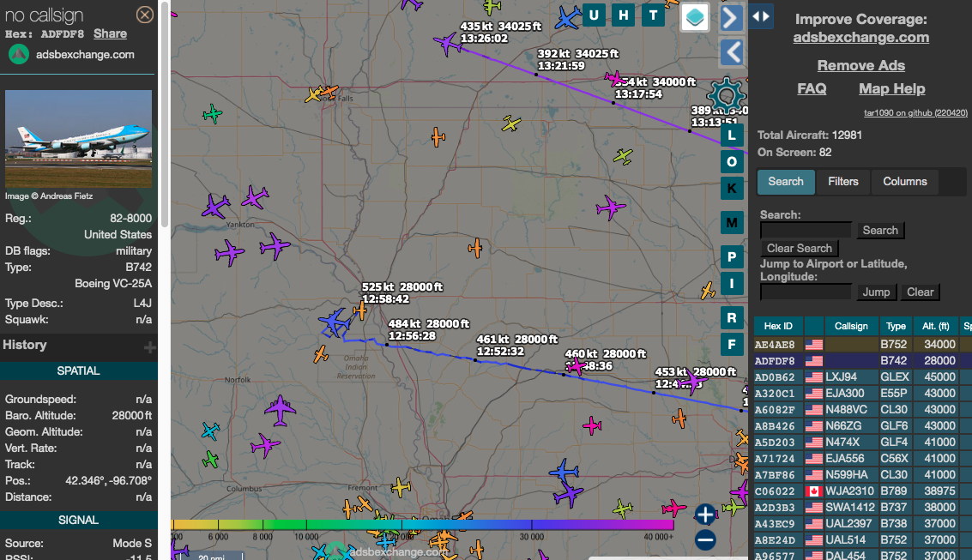The image size is (972, 560).
Task: Sort table by Type column
Action: point(896,326)
